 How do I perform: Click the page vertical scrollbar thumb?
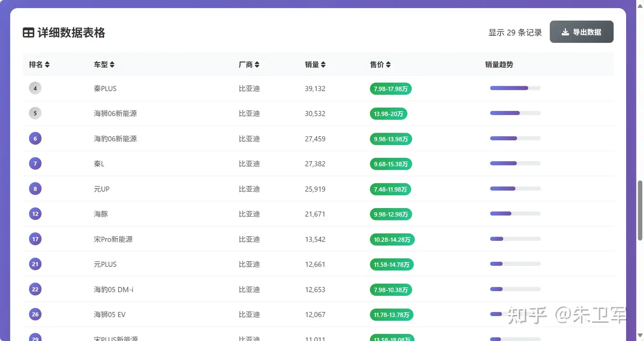pyautogui.click(x=640, y=210)
